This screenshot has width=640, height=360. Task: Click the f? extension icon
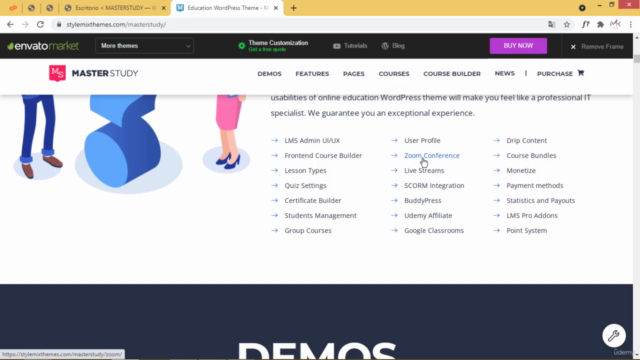585,24
